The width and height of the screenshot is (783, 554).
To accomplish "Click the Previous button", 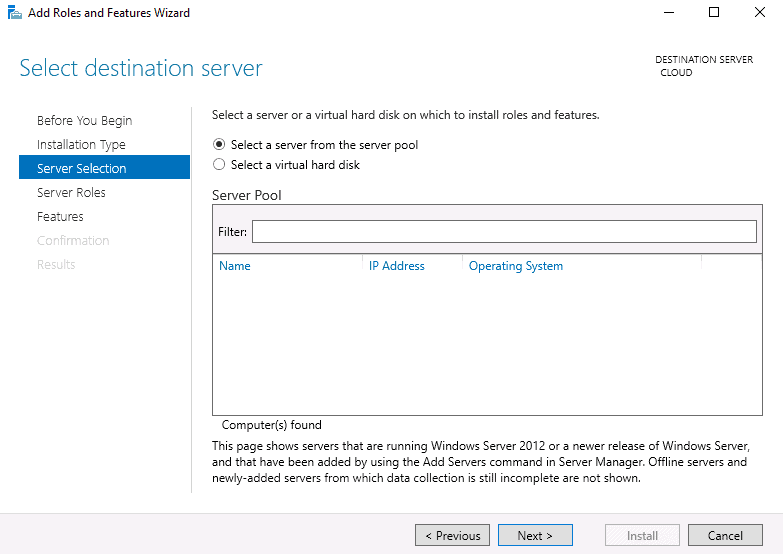I will click(x=452, y=536).
